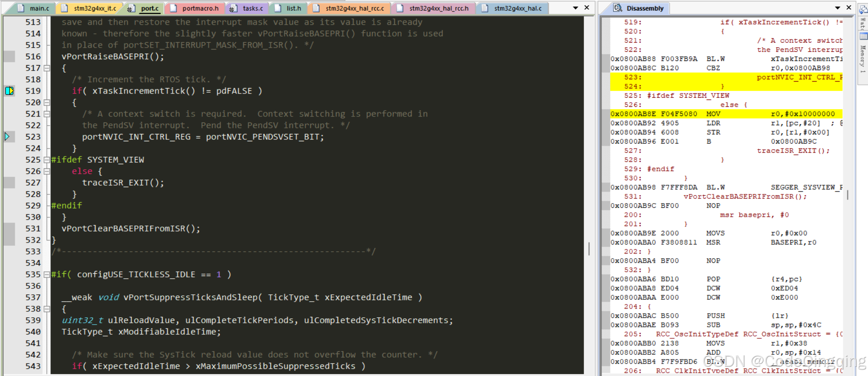The width and height of the screenshot is (868, 376).
Task: Switch to the portmacro.h tab
Action: (195, 8)
